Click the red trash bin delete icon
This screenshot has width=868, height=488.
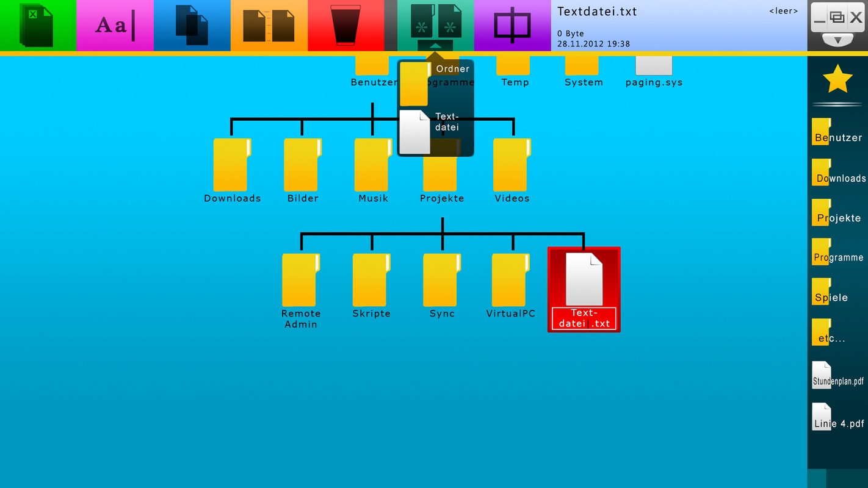[x=345, y=26]
